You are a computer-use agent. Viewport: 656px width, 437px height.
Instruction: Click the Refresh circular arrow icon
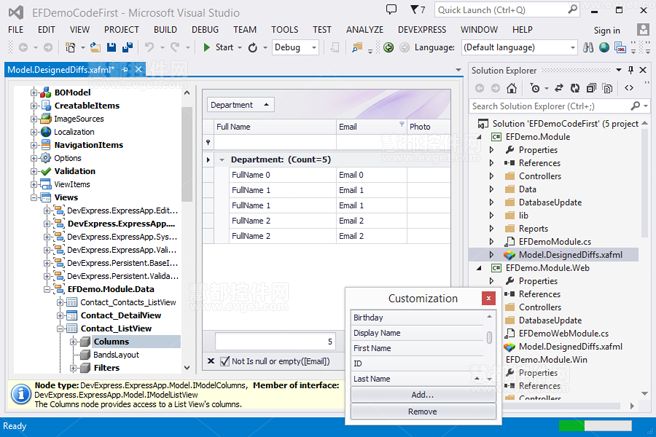pos(252,48)
